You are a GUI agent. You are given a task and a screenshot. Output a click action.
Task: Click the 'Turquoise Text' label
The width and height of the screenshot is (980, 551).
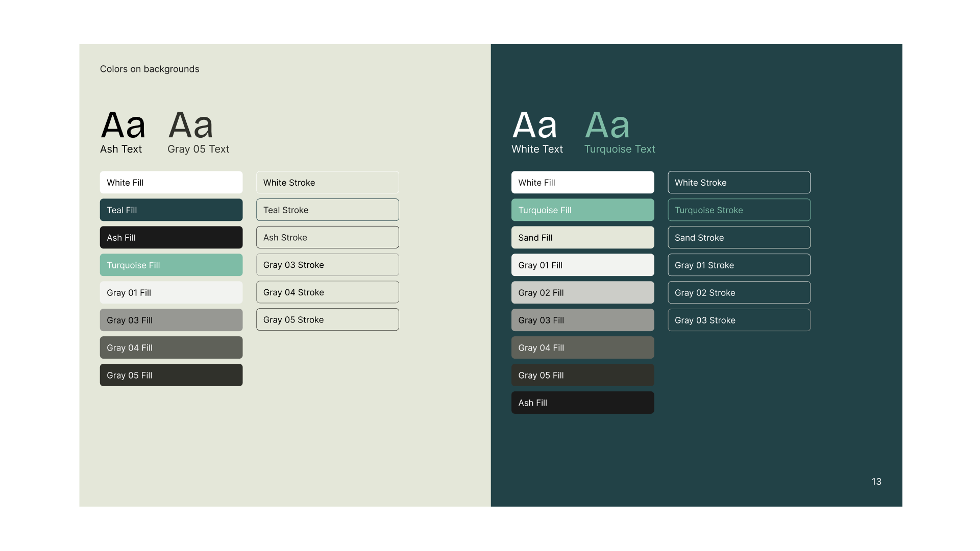click(x=620, y=149)
